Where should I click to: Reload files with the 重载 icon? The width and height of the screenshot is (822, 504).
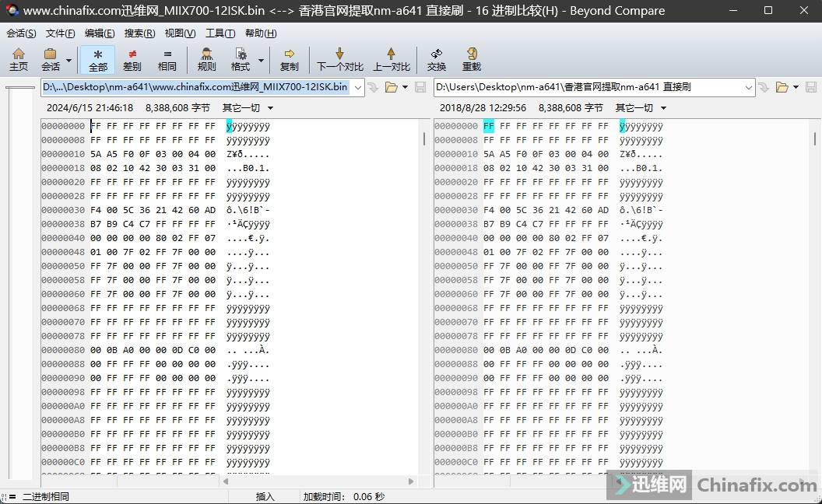click(471, 59)
